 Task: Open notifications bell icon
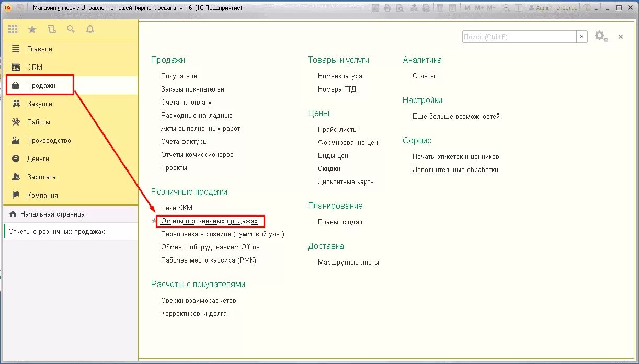click(x=90, y=29)
